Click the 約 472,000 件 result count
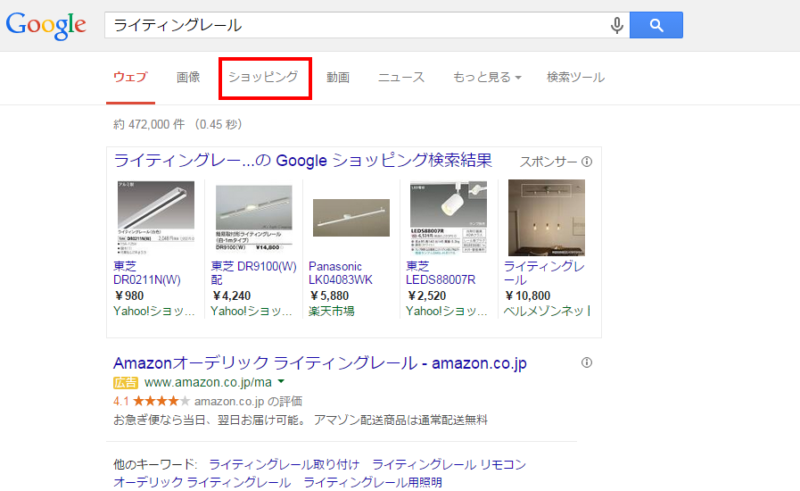This screenshot has width=800, height=491. click(149, 124)
